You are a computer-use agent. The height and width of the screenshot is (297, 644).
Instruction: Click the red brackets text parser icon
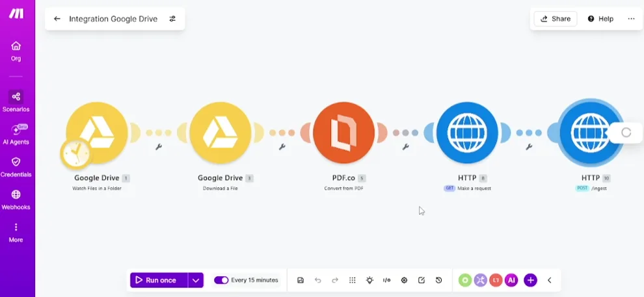point(496,280)
